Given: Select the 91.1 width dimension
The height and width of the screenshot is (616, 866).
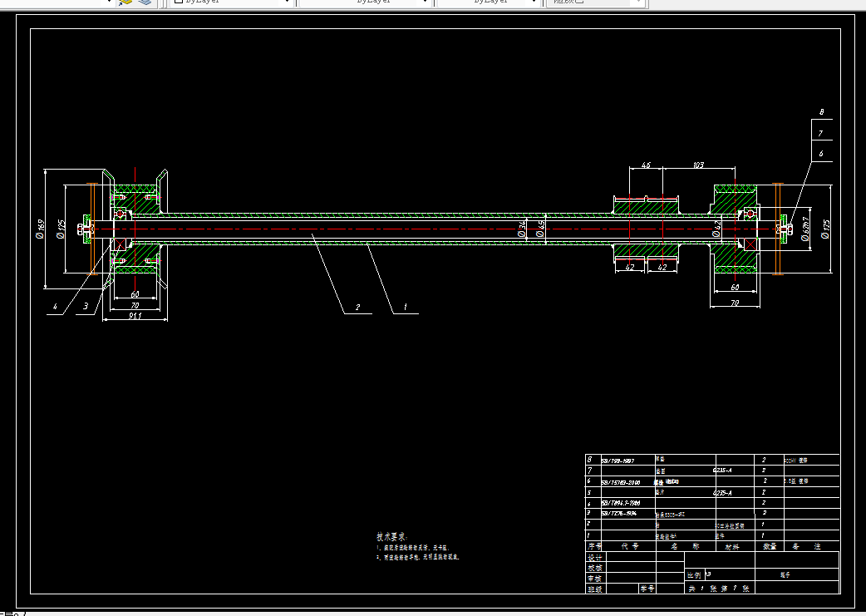Looking at the screenshot, I should 135,316.
